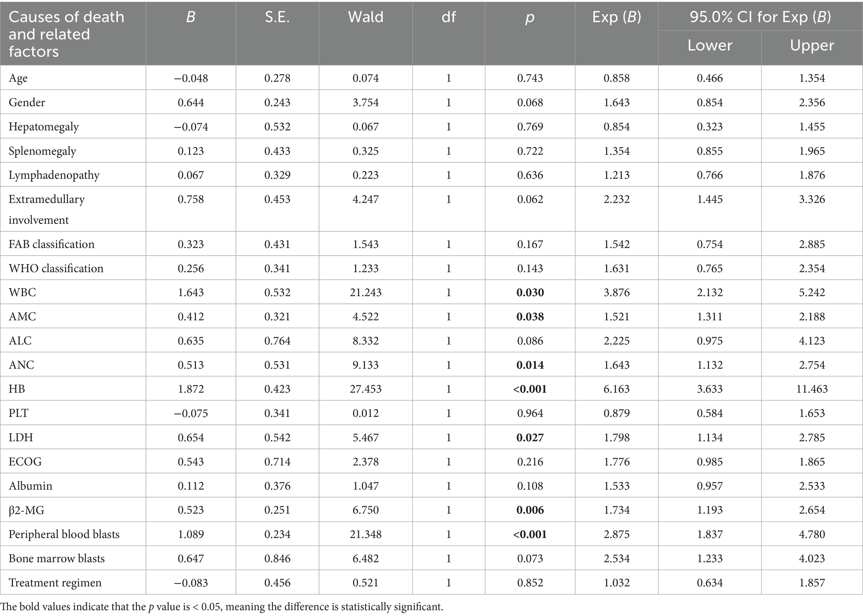Click the Exp (B) column header
863x616 pixels.
pyautogui.click(x=616, y=17)
